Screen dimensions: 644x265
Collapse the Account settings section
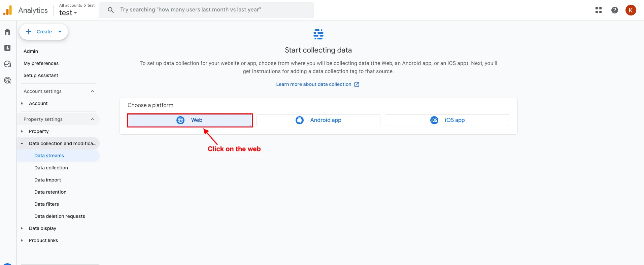[93, 91]
